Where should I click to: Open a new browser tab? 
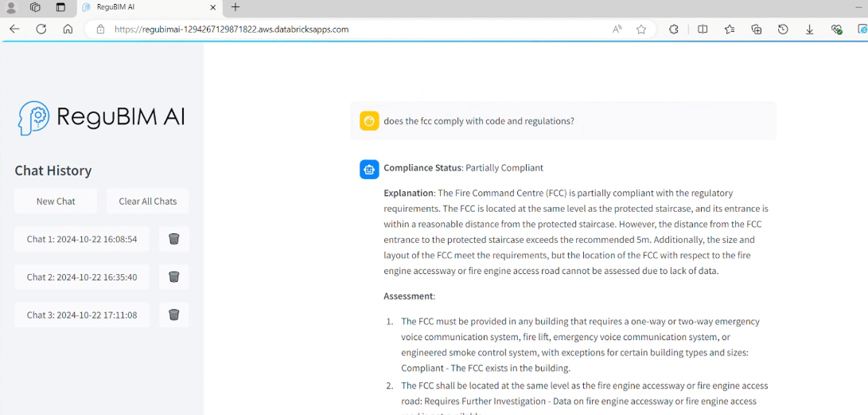tap(235, 8)
